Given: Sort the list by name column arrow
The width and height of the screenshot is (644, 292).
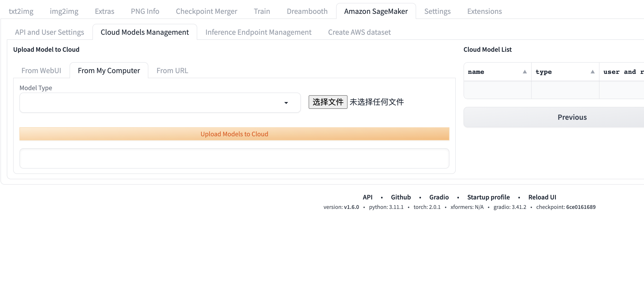Looking at the screenshot, I should (x=525, y=72).
